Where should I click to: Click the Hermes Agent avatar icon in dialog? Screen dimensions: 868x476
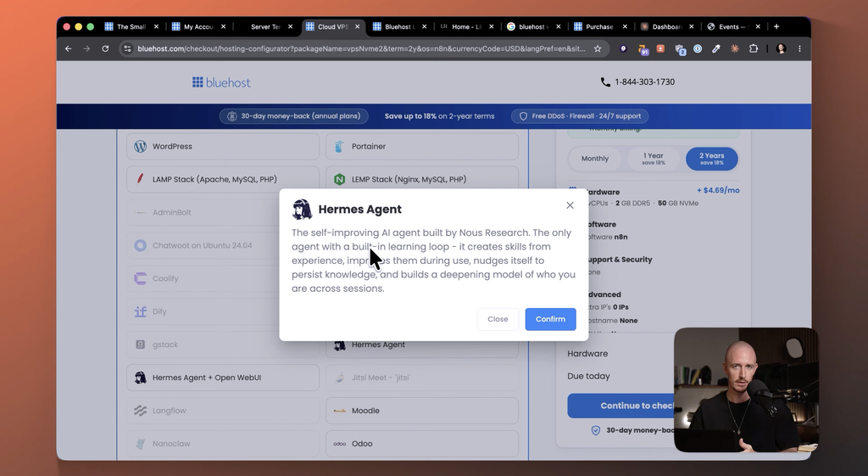[x=302, y=210]
